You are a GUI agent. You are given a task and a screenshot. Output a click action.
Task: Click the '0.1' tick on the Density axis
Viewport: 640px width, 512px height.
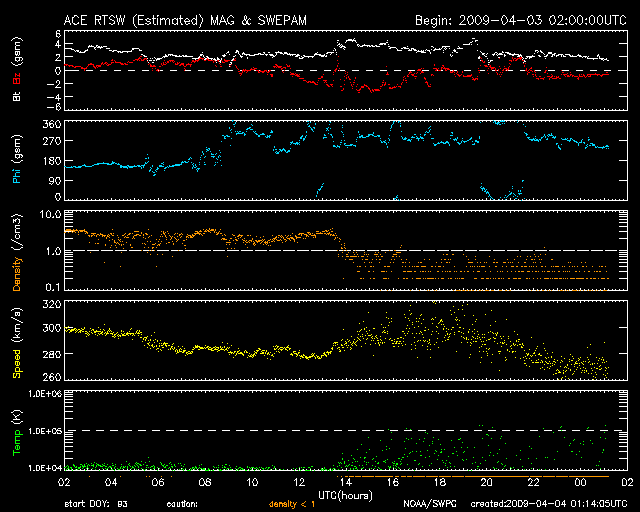click(53, 287)
